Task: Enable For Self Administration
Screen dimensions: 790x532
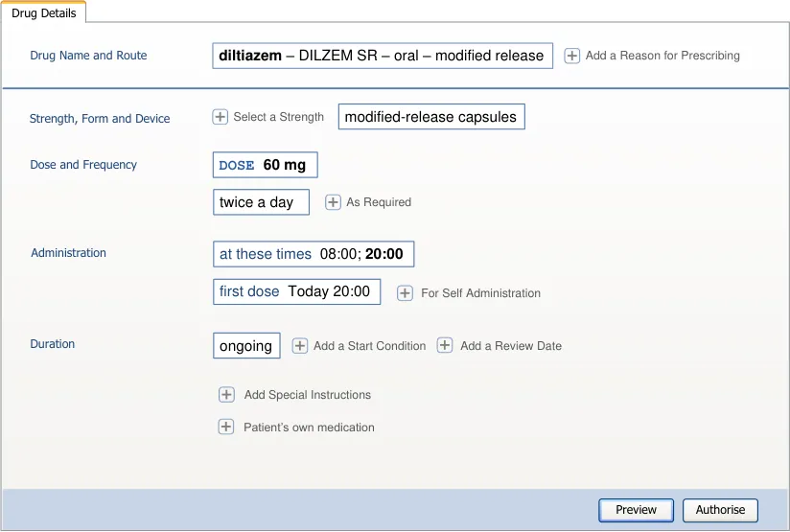Action: [x=406, y=292]
